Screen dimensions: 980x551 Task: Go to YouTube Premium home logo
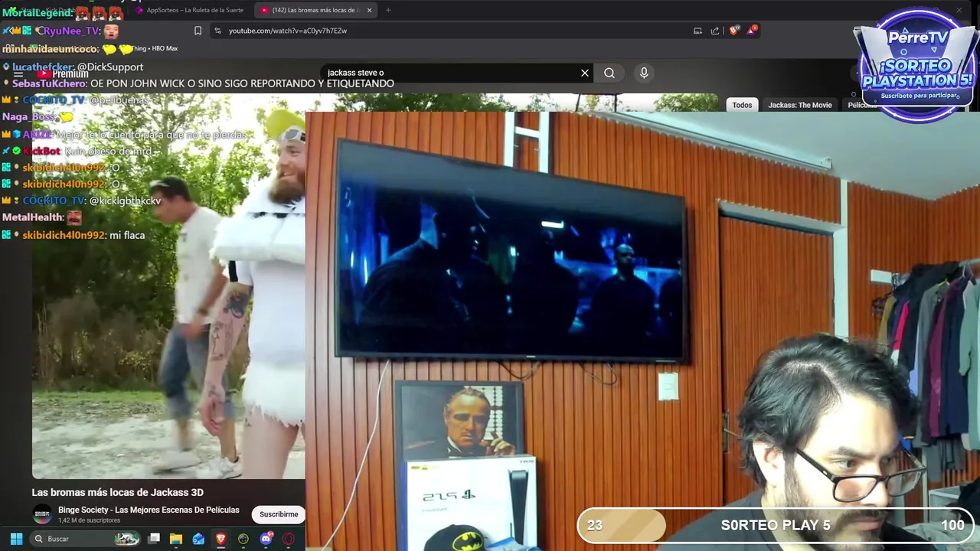click(x=63, y=73)
